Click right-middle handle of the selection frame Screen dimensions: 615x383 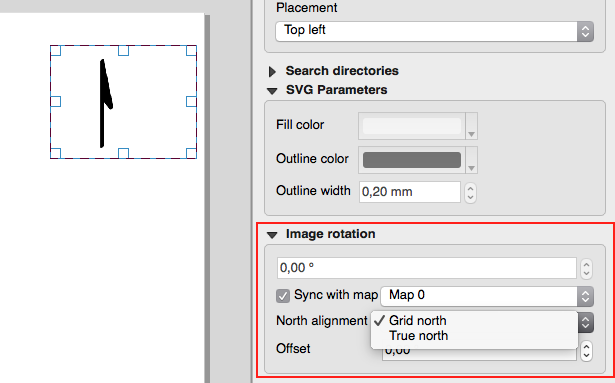pyautogui.click(x=191, y=102)
